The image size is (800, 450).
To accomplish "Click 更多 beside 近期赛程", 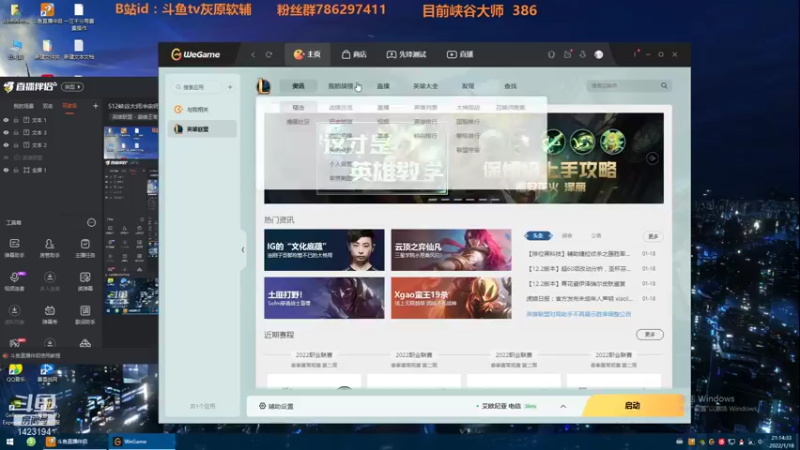I will [x=649, y=335].
